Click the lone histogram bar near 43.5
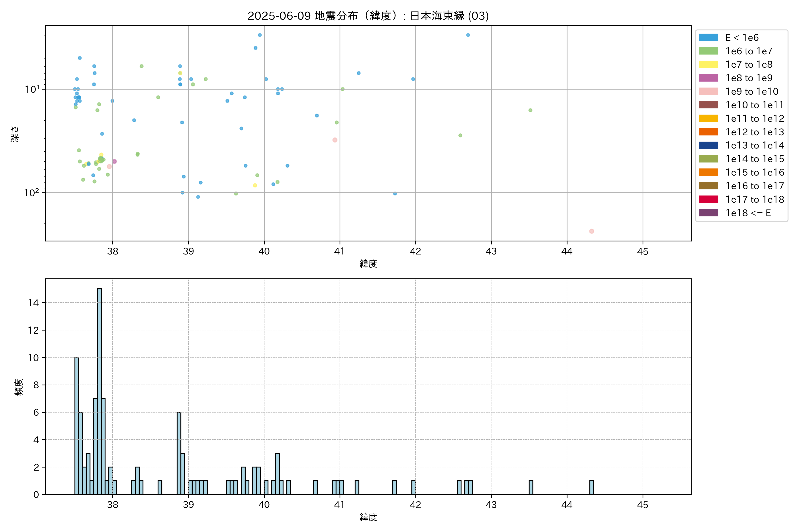Image resolution: width=798 pixels, height=532 pixels. point(531,487)
